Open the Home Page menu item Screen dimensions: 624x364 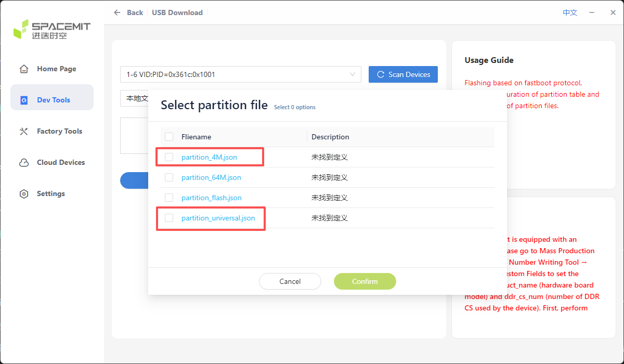(x=52, y=69)
